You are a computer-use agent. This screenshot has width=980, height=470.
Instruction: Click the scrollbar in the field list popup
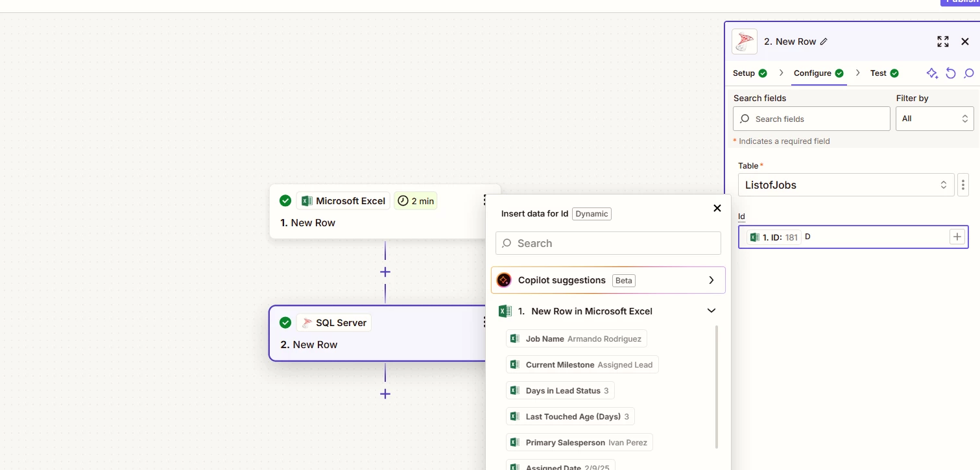coord(717,387)
